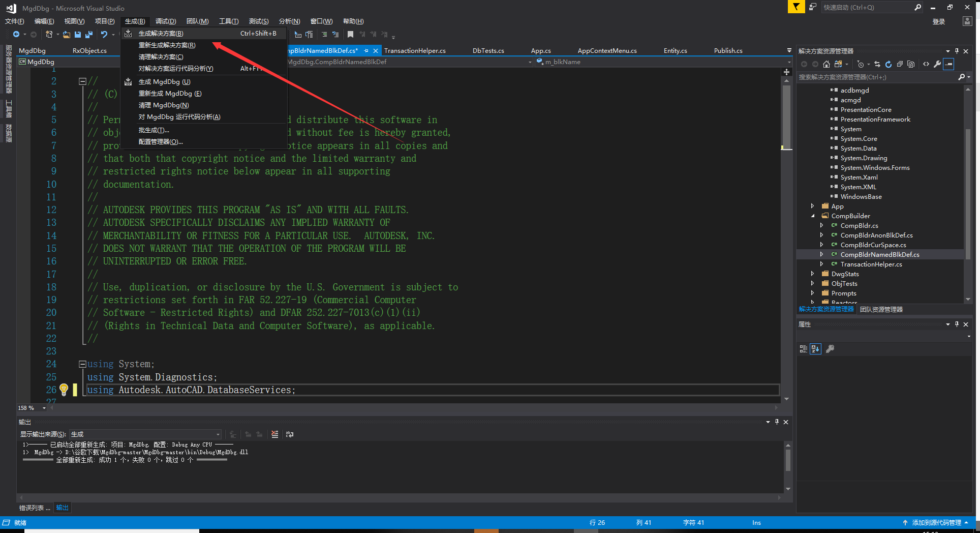Refresh Solution Explorer with the circular arrow
This screenshot has width=980, height=533.
pos(889,64)
